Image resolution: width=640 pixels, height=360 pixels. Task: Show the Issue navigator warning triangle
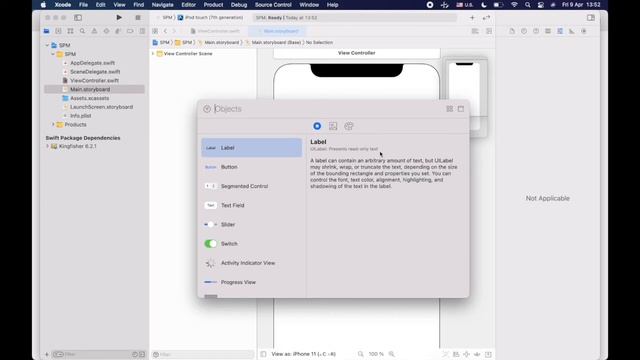[94, 31]
